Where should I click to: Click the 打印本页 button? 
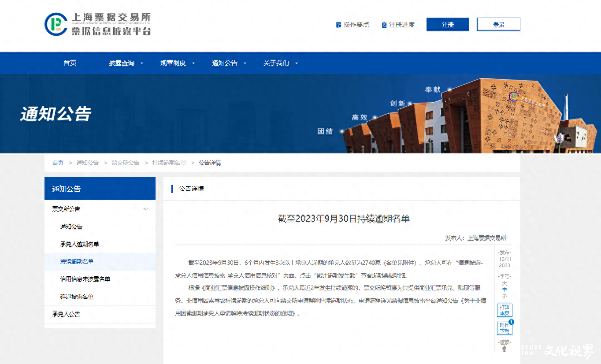[x=505, y=310]
